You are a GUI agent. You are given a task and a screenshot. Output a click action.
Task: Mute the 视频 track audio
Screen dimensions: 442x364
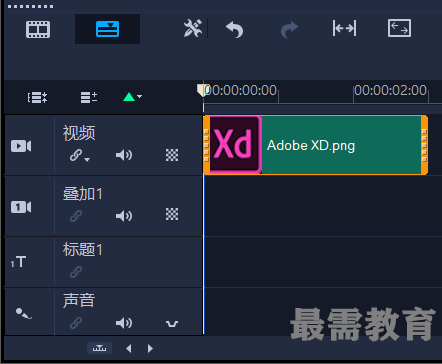pyautogui.click(x=124, y=155)
